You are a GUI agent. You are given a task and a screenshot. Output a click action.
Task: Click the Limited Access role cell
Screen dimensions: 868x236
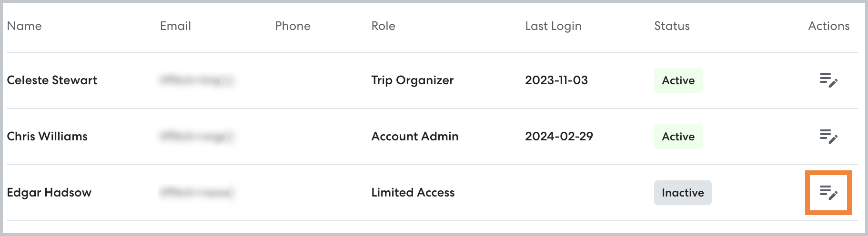coord(413,193)
